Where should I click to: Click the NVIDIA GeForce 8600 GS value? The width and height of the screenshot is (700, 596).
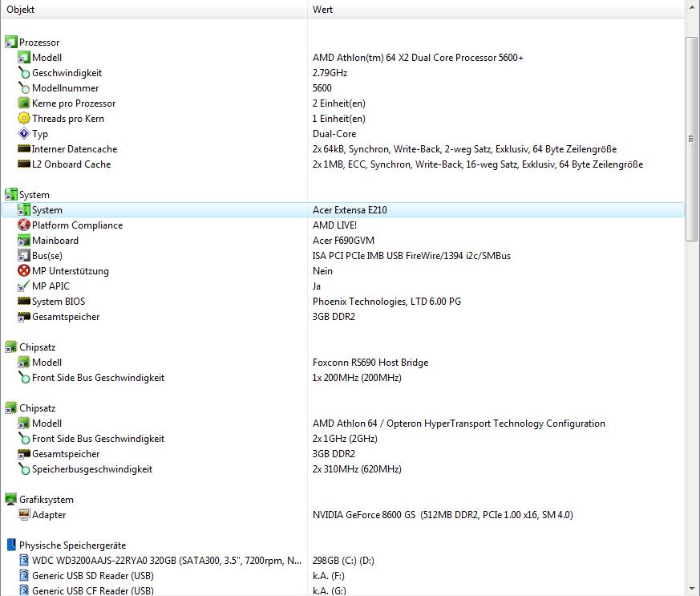point(443,515)
